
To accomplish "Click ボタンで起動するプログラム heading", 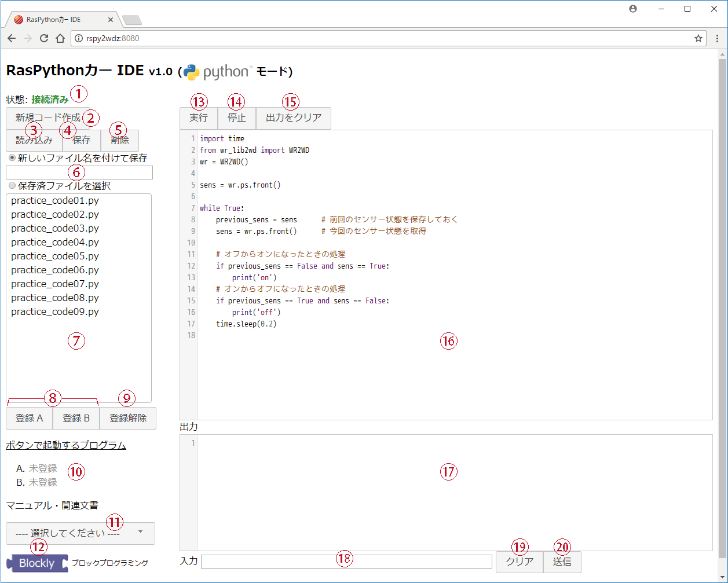I will coord(66,445).
